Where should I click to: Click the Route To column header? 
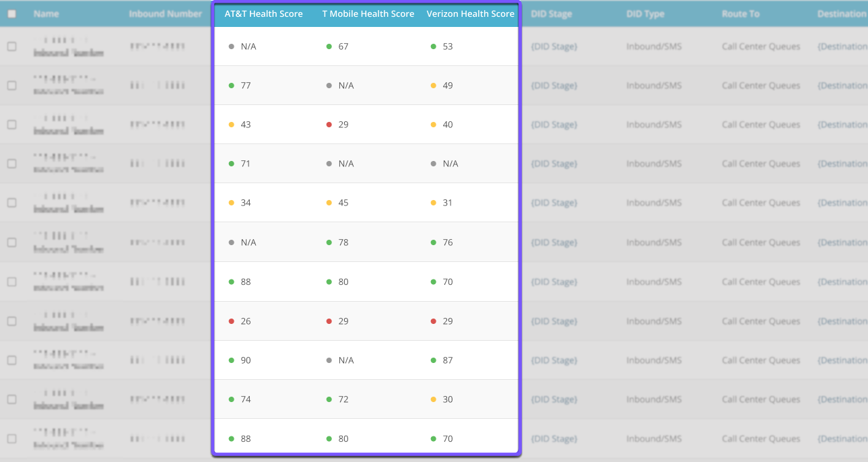[740, 13]
